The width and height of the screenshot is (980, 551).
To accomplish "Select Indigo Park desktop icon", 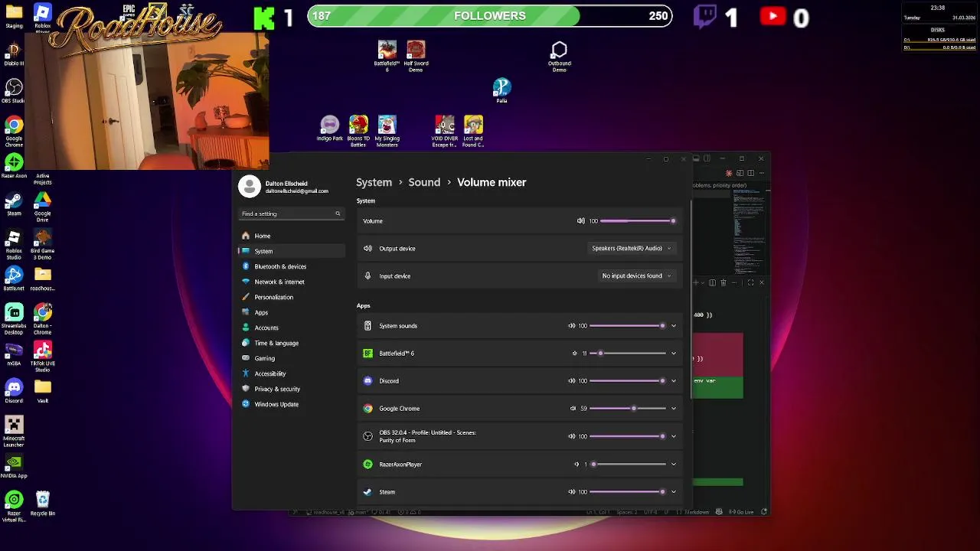I will coord(330,129).
